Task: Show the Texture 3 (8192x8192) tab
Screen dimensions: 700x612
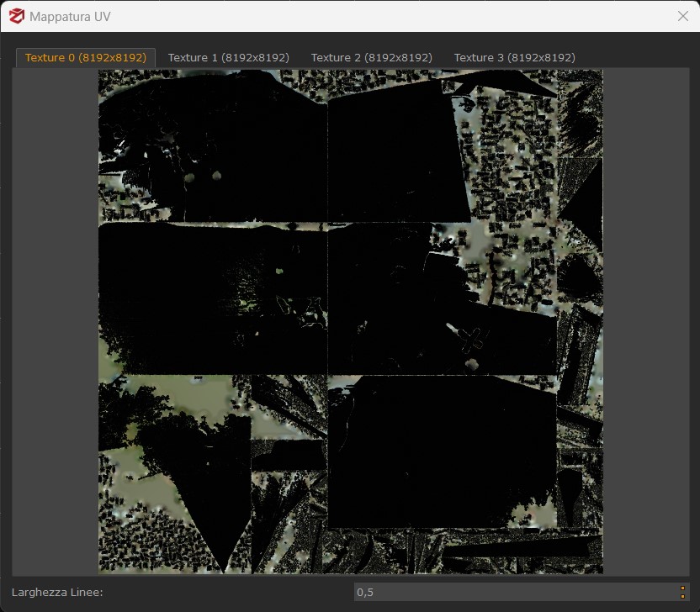Action: click(514, 57)
